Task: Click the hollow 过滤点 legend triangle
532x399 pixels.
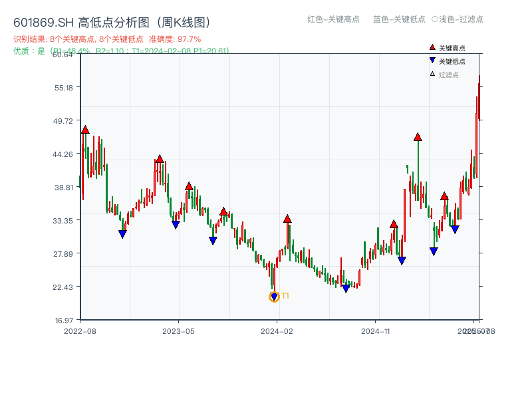Action: click(x=432, y=74)
